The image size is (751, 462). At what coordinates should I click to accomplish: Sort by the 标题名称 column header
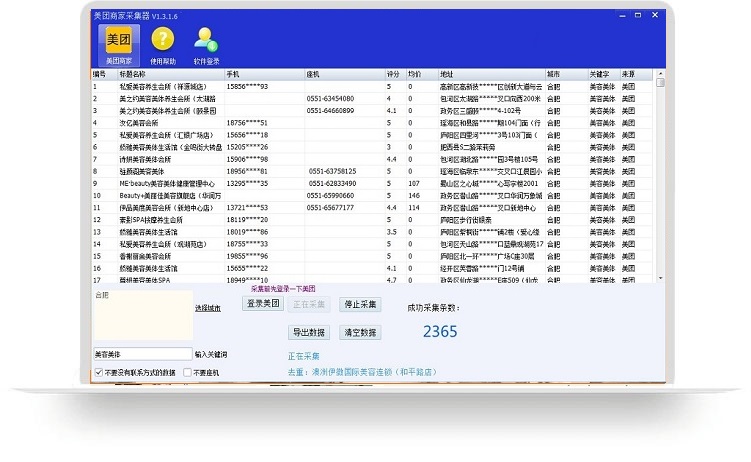tap(171, 74)
